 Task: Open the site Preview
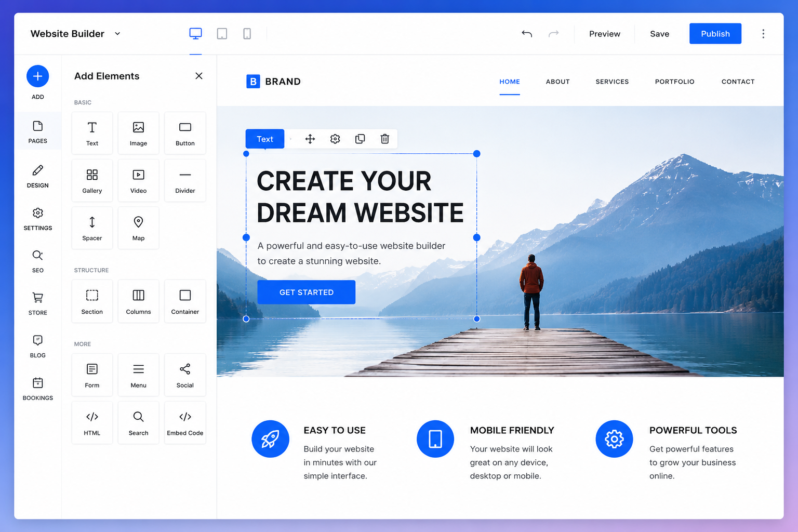(605, 34)
